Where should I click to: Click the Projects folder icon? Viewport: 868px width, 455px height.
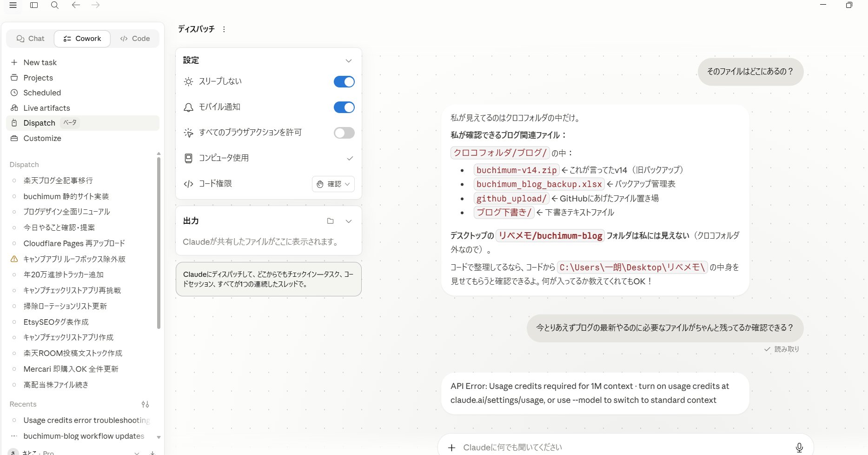pos(14,78)
